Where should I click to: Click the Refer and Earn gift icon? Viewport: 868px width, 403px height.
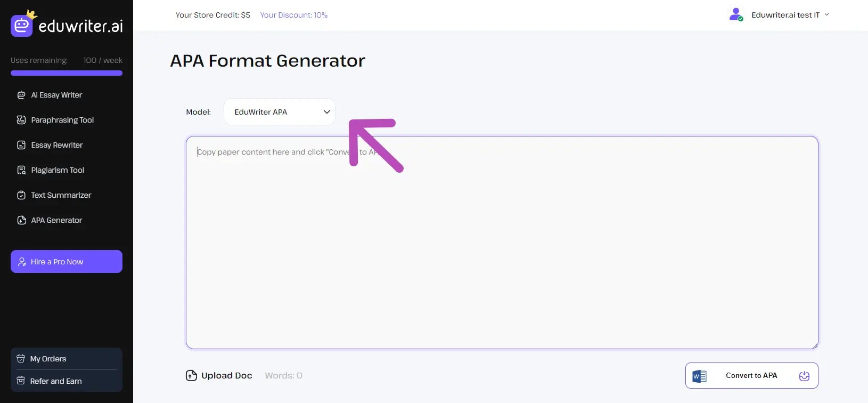point(21,381)
